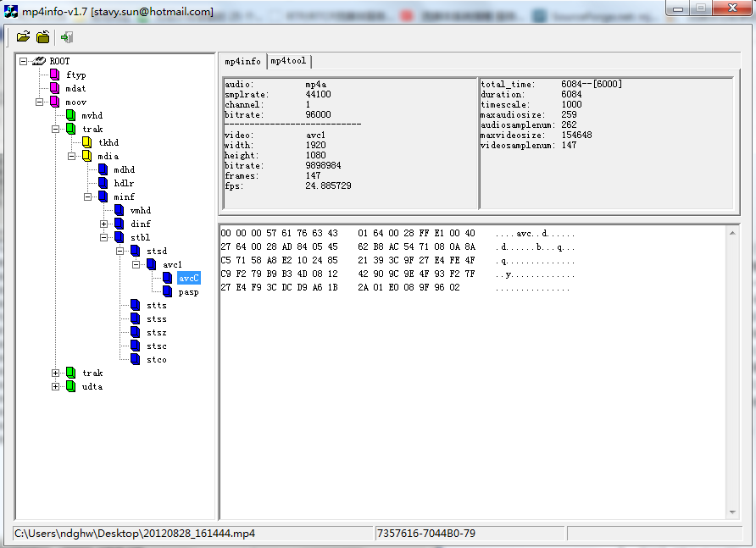
Task: Collapse the moov node
Action: coord(40,102)
